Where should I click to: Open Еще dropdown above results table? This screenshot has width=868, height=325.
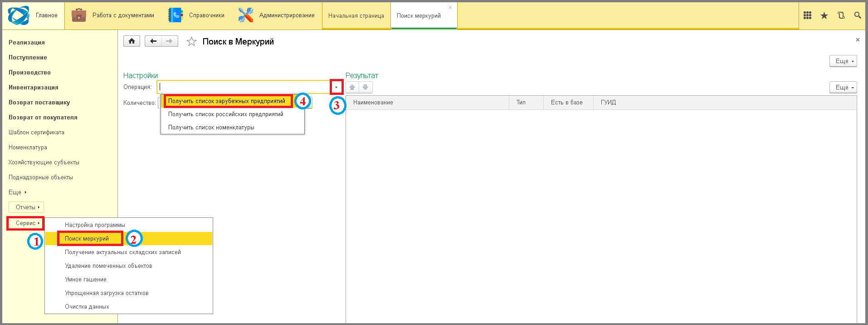843,87
